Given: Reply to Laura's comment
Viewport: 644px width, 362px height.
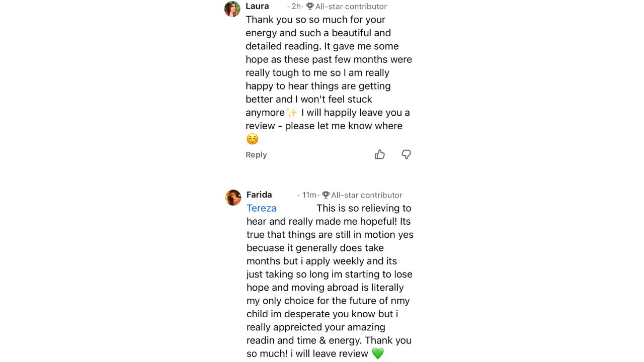Looking at the screenshot, I should 256,155.
